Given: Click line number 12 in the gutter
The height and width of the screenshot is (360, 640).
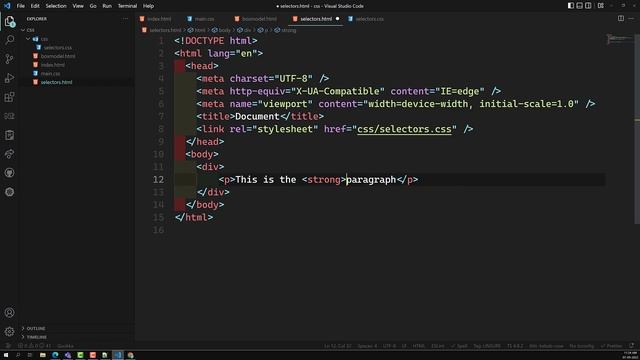Looking at the screenshot, I should (159, 180).
